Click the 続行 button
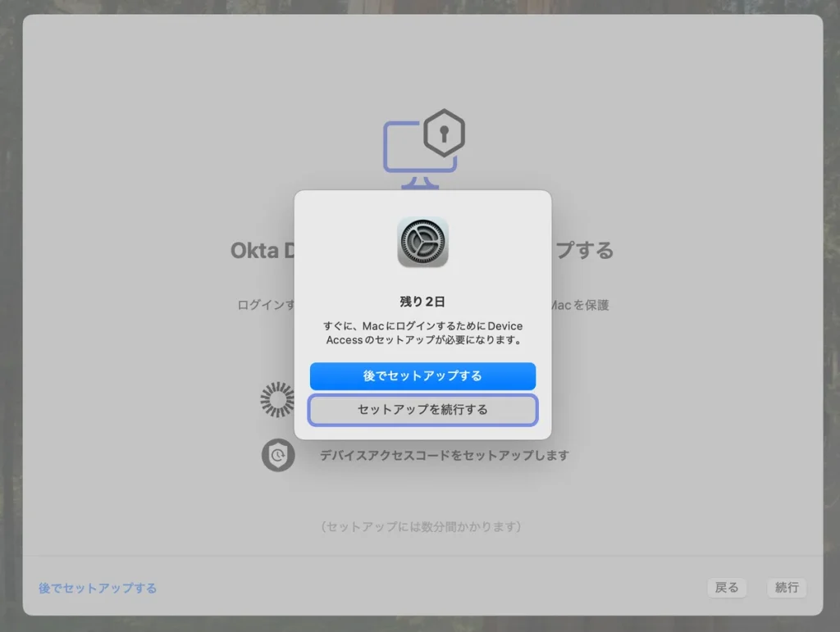This screenshot has width=840, height=632. (787, 588)
